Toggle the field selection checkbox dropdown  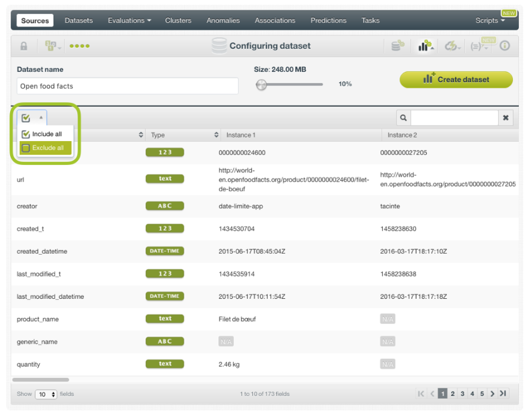32,118
